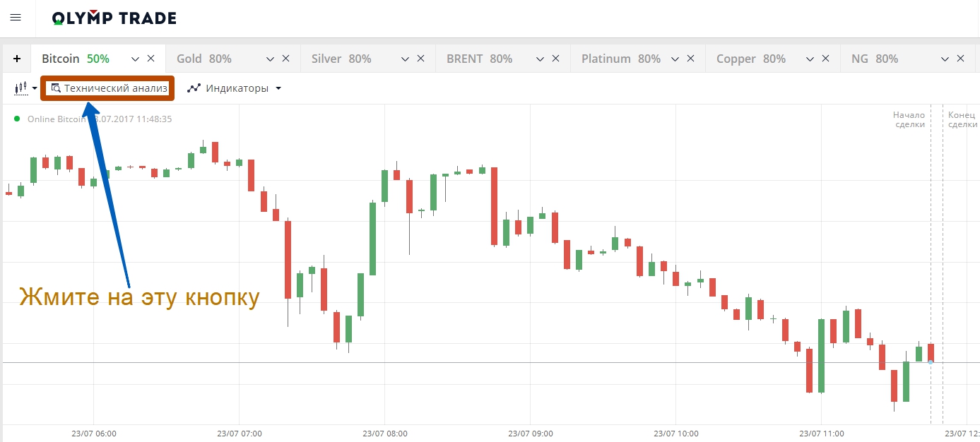Expand the Bitcoin tab chevron dropdown
The image size is (980, 442).
tap(136, 59)
